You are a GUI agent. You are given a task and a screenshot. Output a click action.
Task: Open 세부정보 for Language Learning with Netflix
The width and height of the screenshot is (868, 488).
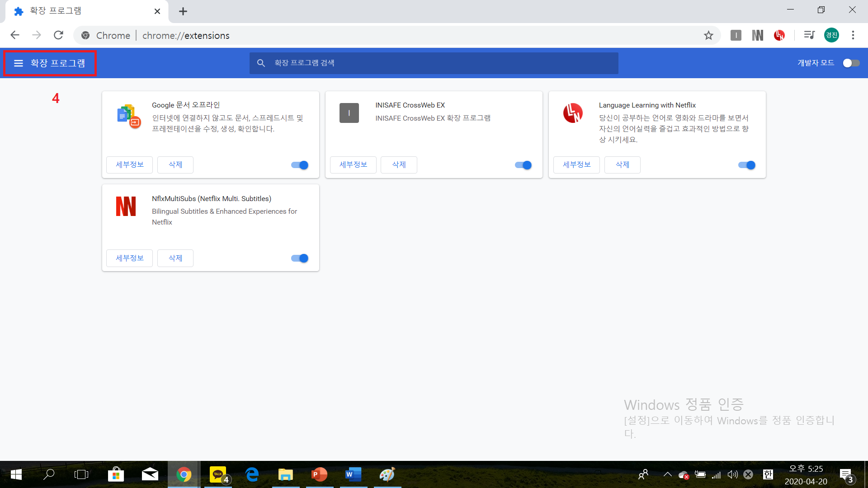pyautogui.click(x=576, y=165)
